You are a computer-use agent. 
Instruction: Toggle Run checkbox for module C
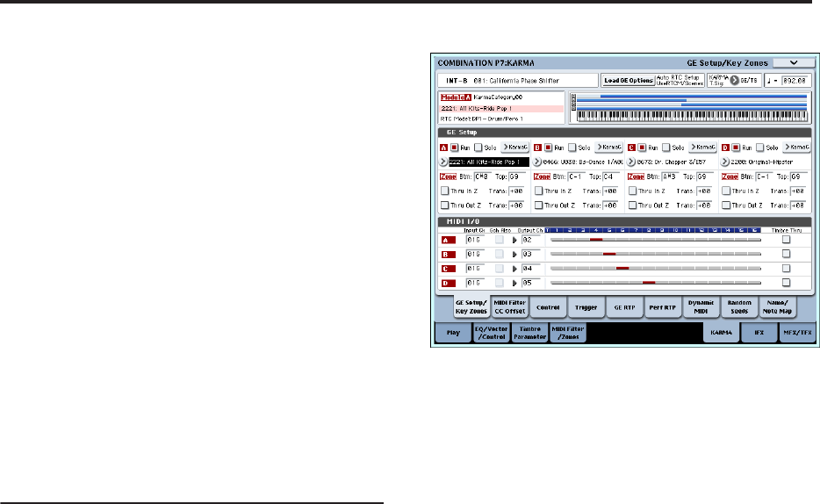coord(642,148)
